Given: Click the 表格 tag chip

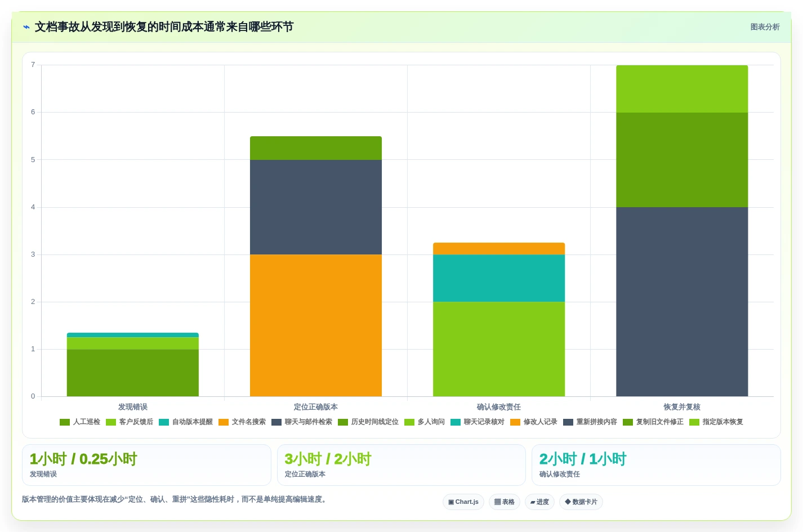Looking at the screenshot, I should pyautogui.click(x=505, y=502).
